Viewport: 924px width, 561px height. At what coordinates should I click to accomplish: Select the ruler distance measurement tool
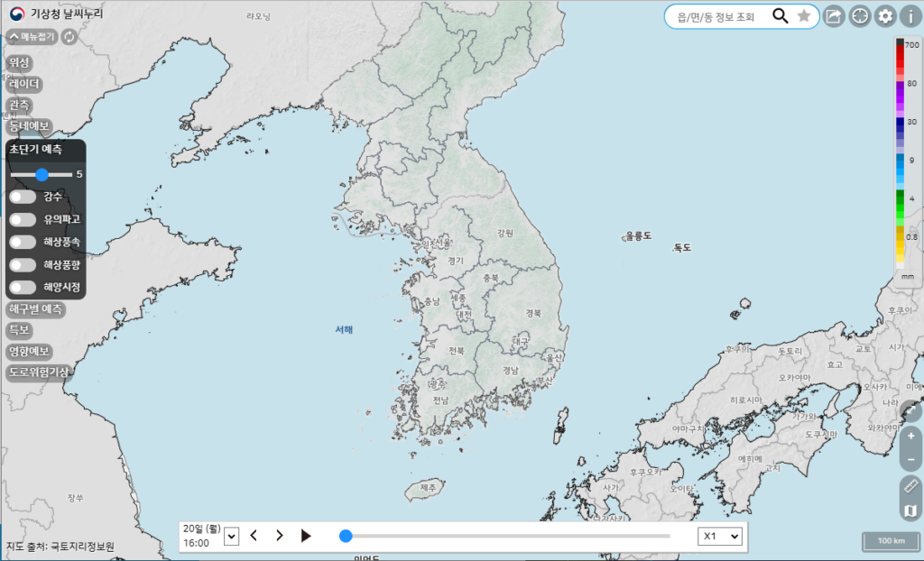pos(910,487)
